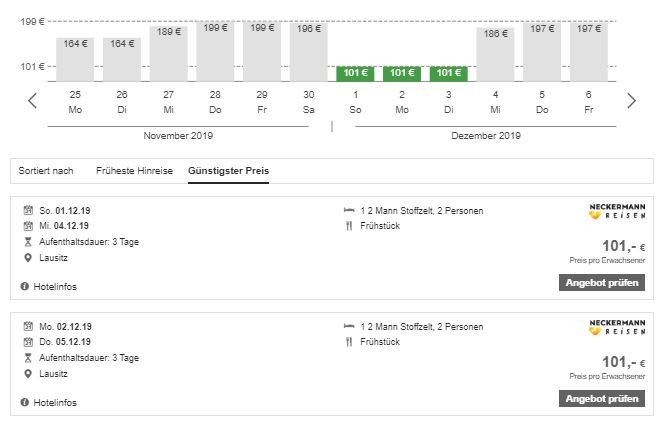Screen dimensions: 667x421
Task: Click the next dates right arrow
Action: [631, 100]
